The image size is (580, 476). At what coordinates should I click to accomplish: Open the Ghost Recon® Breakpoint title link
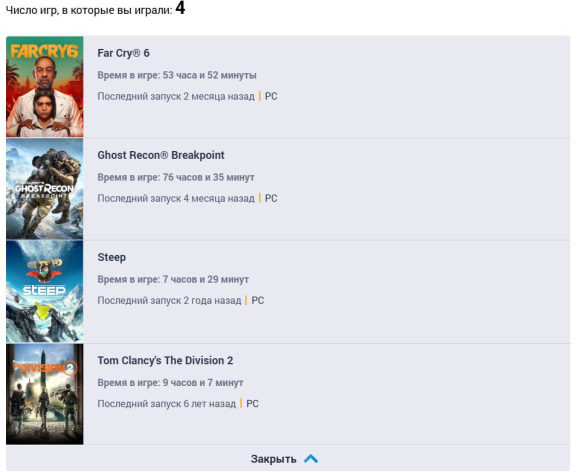click(161, 155)
